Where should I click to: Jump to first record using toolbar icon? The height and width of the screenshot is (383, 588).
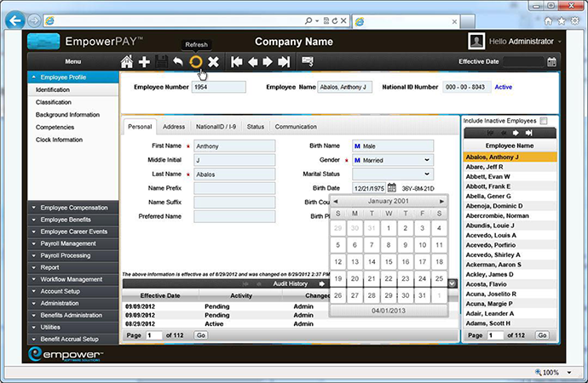pos(237,61)
